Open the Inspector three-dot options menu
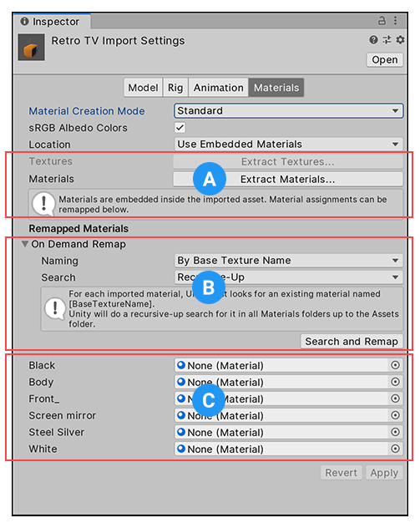420x528 pixels. (396, 21)
